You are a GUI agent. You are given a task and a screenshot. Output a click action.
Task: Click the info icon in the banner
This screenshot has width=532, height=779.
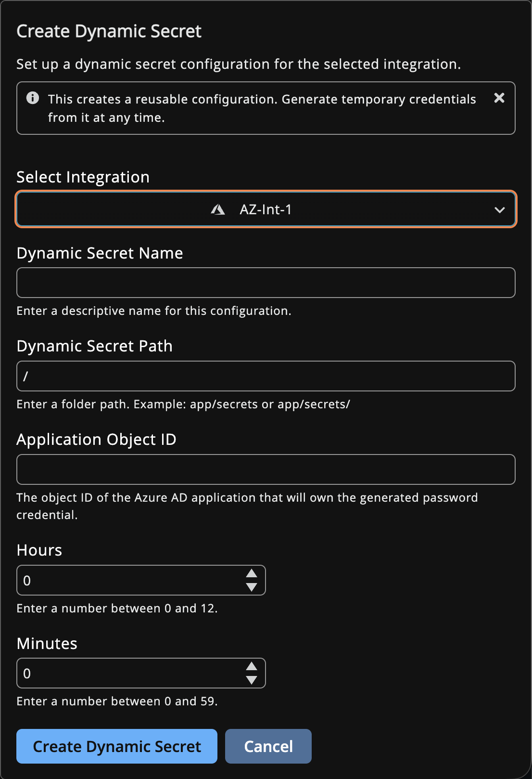[x=33, y=98]
